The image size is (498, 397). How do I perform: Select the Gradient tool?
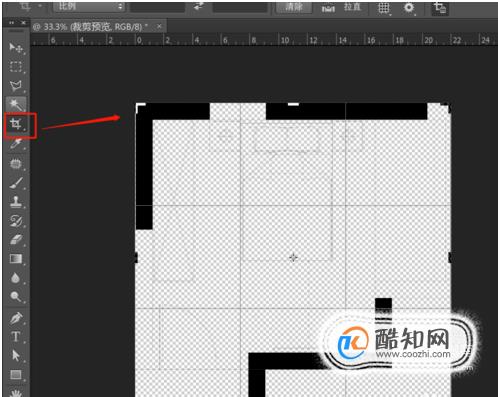16,259
